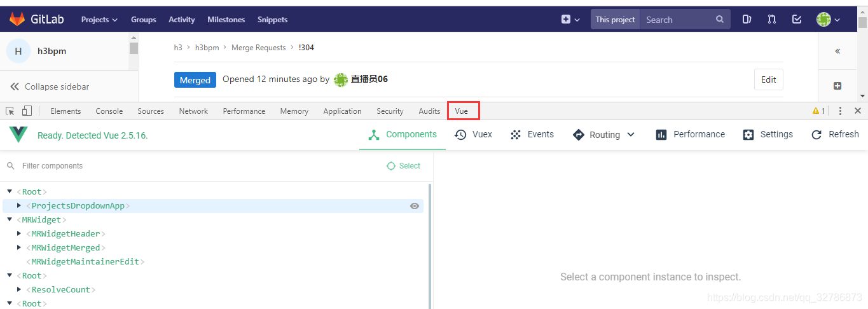Open the Memory tab
This screenshot has width=868, height=309.
294,111
